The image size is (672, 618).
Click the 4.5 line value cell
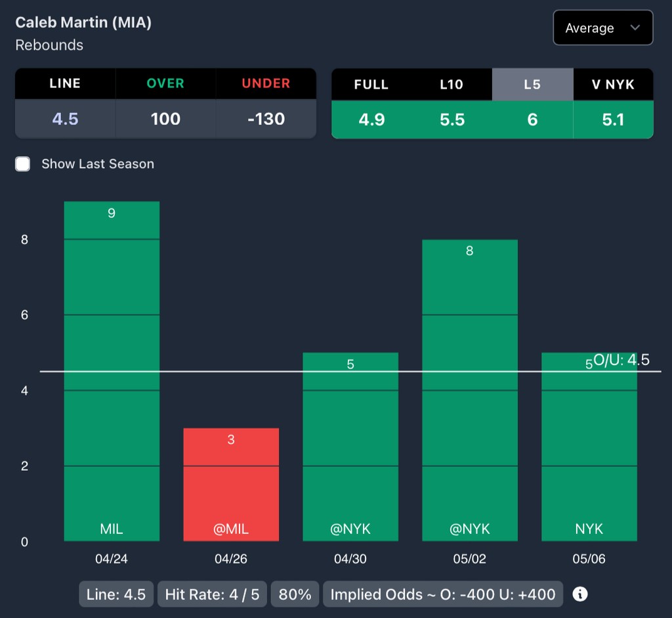[65, 119]
